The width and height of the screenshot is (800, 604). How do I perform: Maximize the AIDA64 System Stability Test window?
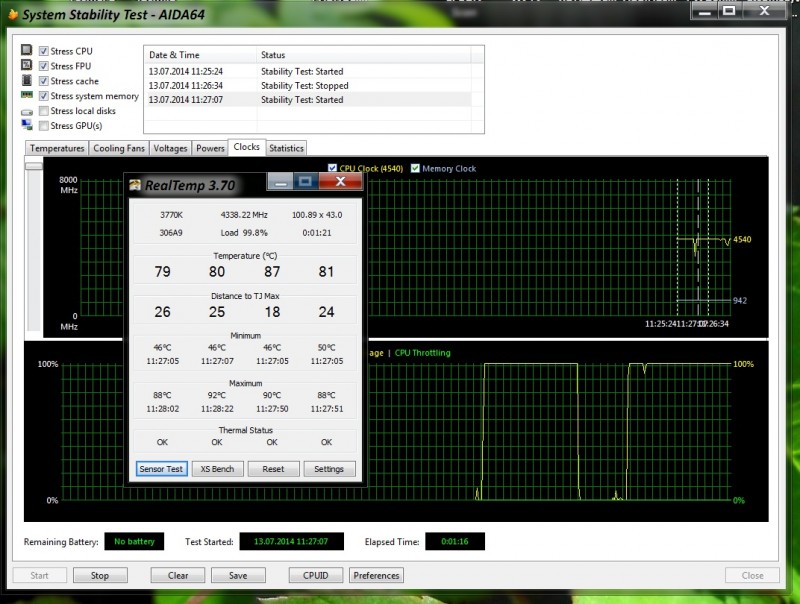tap(730, 11)
